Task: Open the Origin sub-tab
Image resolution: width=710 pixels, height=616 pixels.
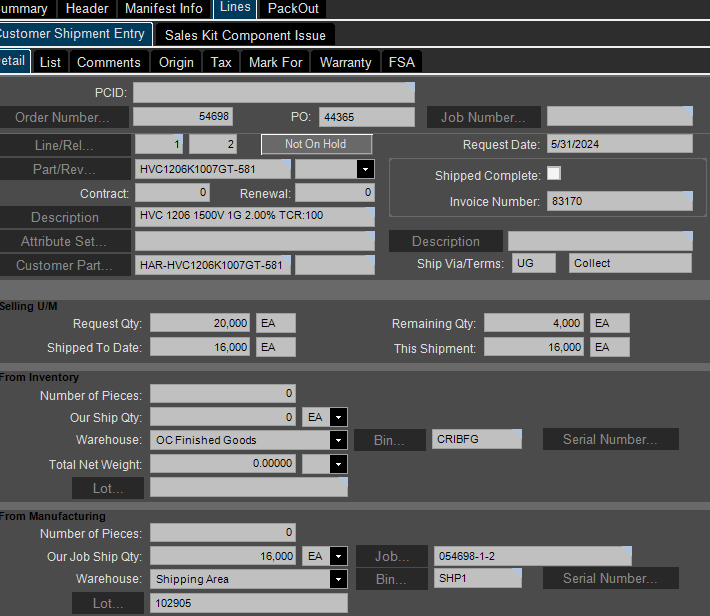Action: click(x=176, y=62)
